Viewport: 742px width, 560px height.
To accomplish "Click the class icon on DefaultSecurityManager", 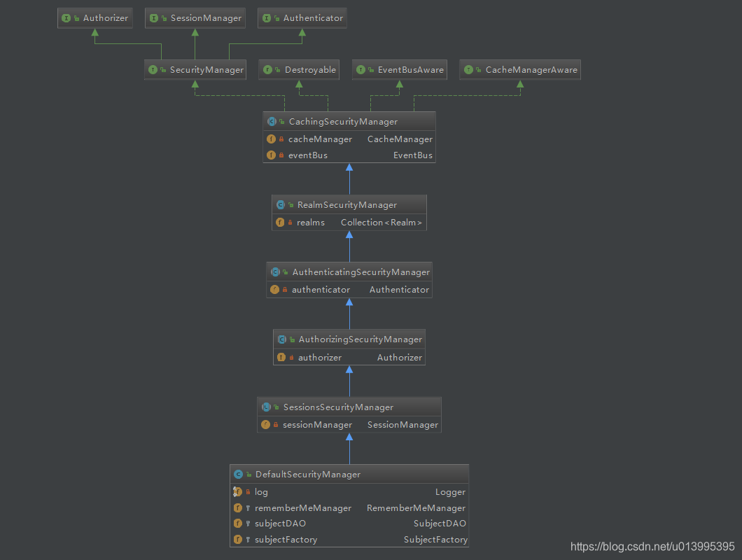I will (238, 474).
